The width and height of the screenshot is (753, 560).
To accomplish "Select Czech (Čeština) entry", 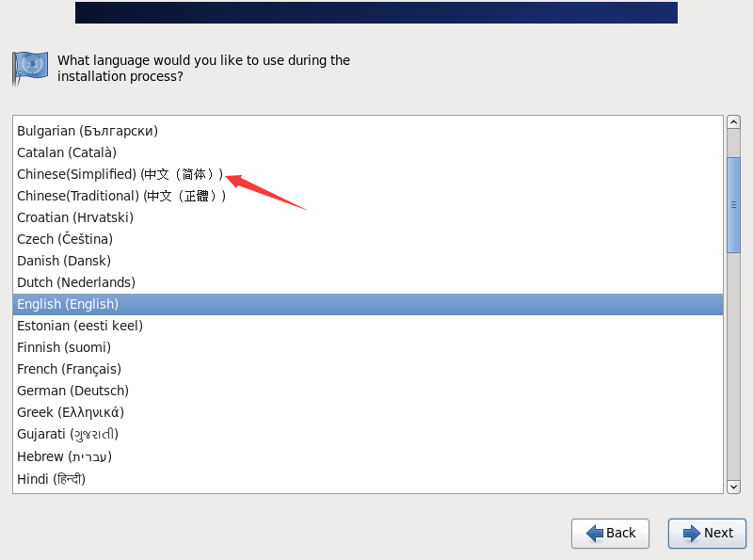I will pyautogui.click(x=368, y=239).
